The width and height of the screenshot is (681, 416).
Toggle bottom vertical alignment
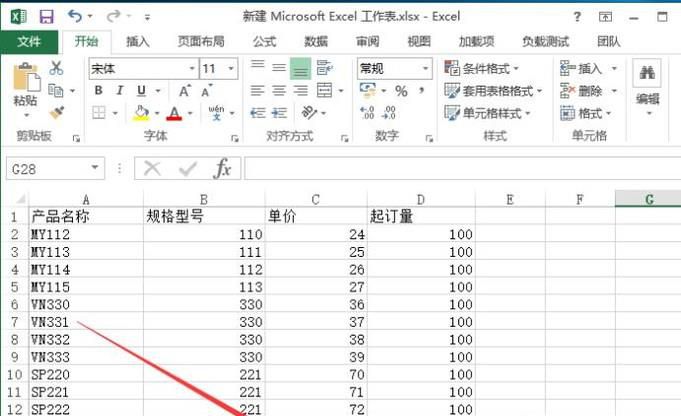tap(300, 69)
